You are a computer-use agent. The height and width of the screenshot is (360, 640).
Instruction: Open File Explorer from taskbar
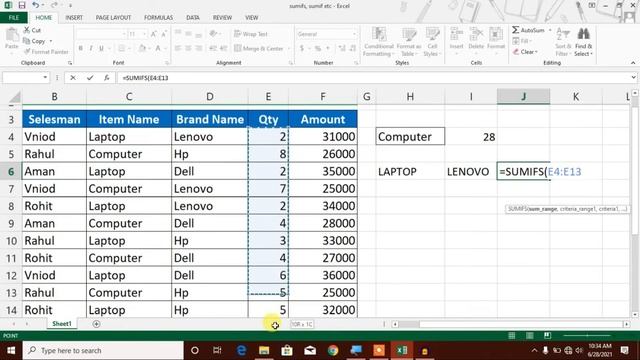[x=264, y=350]
